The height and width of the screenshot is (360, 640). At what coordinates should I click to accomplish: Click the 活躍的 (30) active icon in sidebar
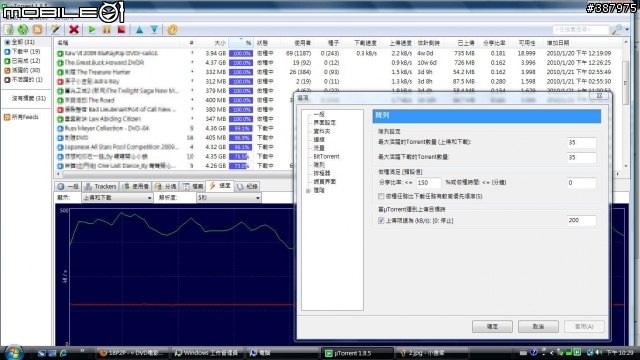(7, 70)
